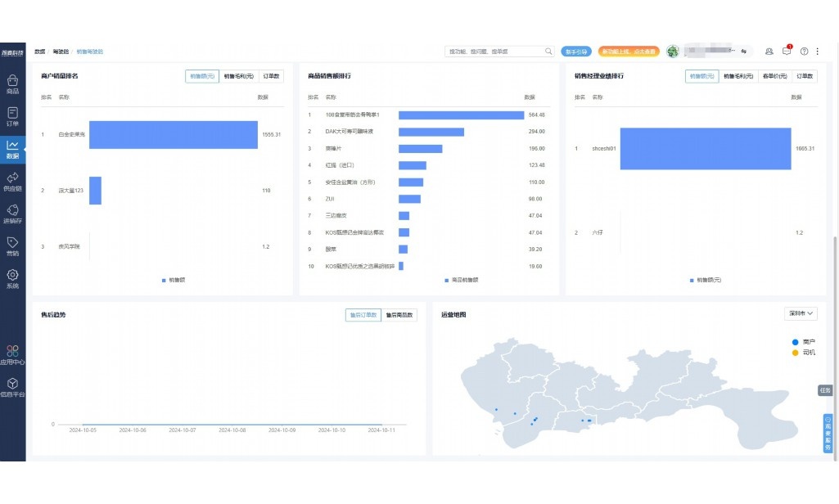Image resolution: width=839 pixels, height=504 pixels.
Task: Toggle 商品销售额 legend under product chart
Action: [x=461, y=280]
